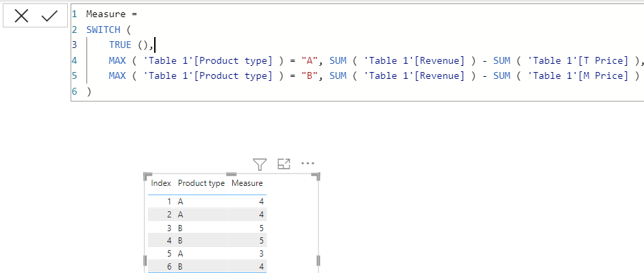This screenshot has width=644, height=273.
Task: Cancel the formula with the X icon
Action: click(x=21, y=16)
